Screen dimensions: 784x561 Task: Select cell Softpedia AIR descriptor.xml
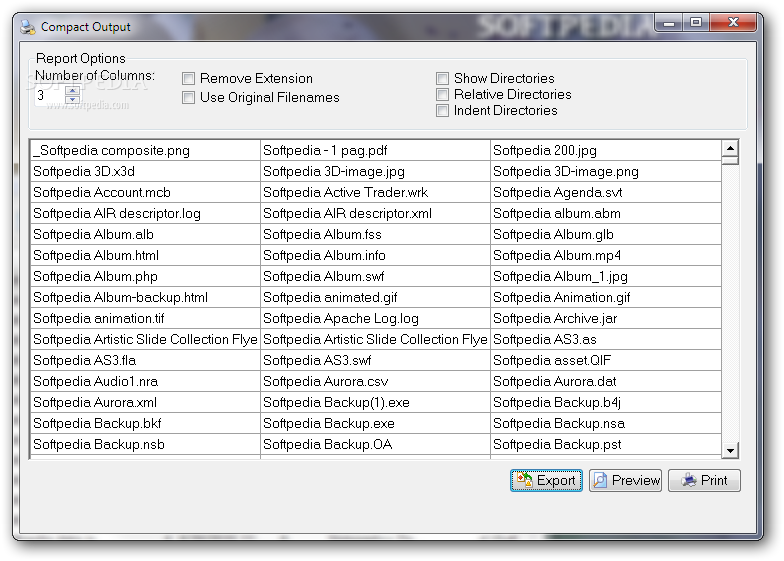point(376,214)
